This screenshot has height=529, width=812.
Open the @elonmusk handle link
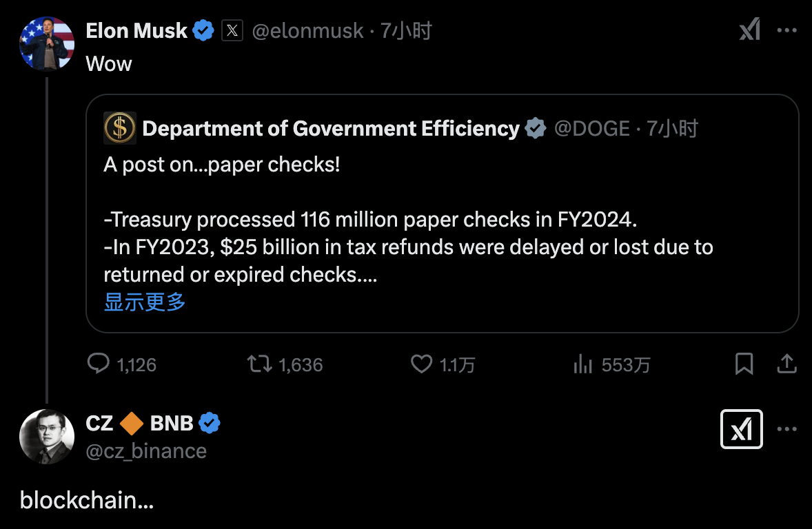(307, 31)
